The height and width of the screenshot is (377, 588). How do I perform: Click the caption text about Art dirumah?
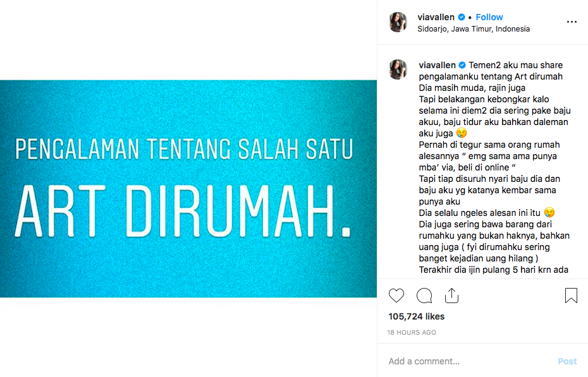(494, 167)
